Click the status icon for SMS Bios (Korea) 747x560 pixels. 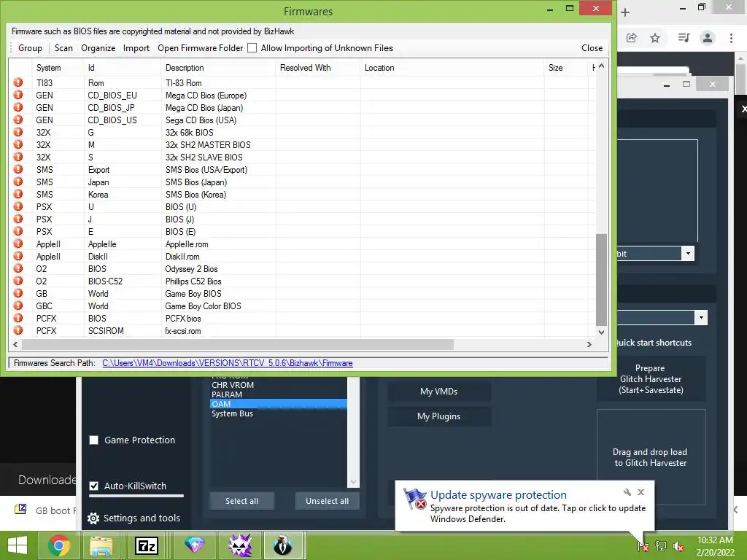coord(18,194)
